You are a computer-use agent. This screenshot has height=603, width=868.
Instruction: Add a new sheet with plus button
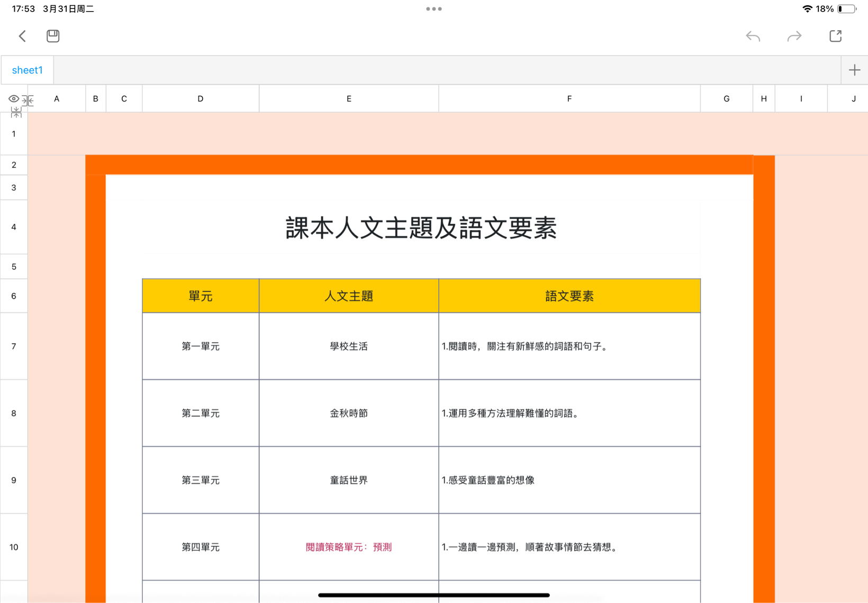[854, 70]
